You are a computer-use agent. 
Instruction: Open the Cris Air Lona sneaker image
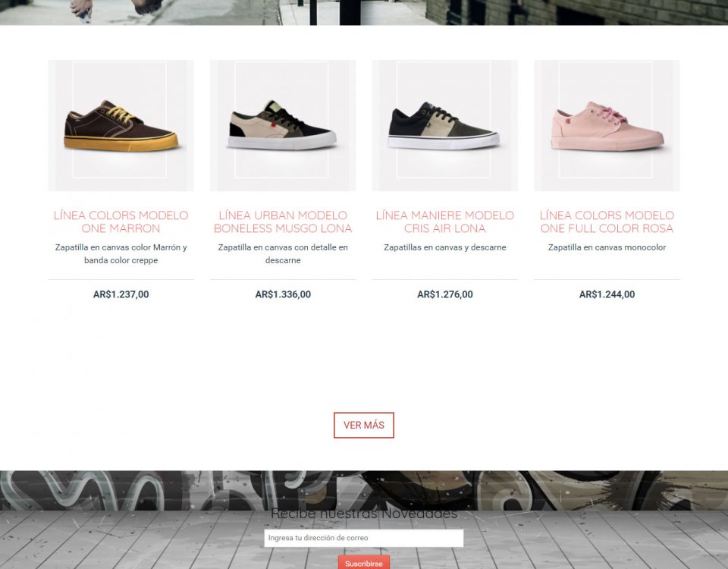point(445,125)
